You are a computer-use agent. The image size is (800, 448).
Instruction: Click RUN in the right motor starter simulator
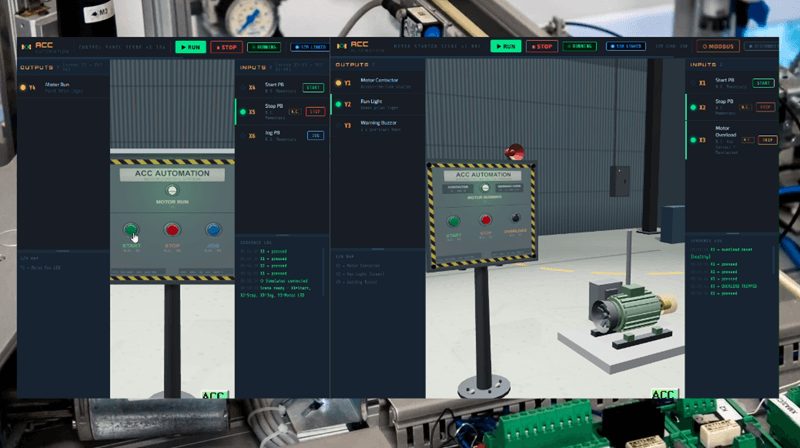[x=506, y=46]
